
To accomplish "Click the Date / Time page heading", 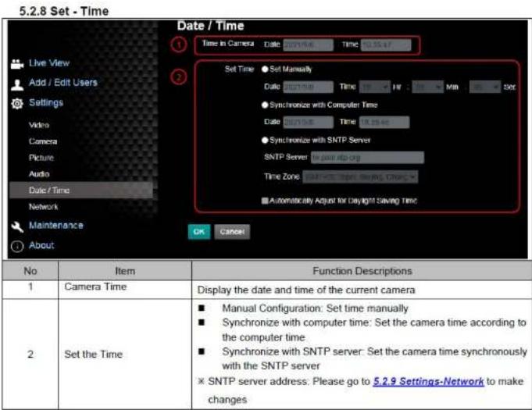I will point(211,26).
